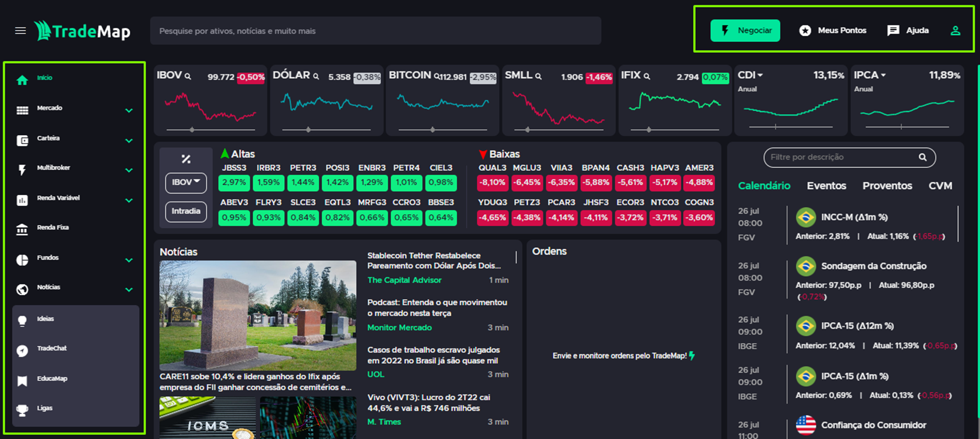
Task: Click the percent variation icon
Action: (186, 159)
